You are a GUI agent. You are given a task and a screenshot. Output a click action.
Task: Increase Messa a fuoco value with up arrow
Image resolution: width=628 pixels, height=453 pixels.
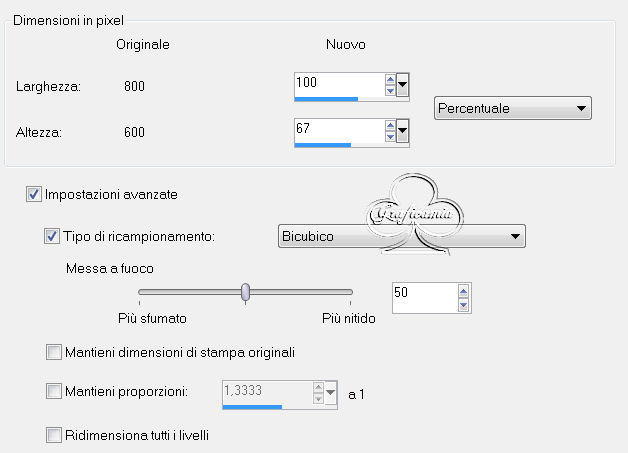click(x=463, y=292)
